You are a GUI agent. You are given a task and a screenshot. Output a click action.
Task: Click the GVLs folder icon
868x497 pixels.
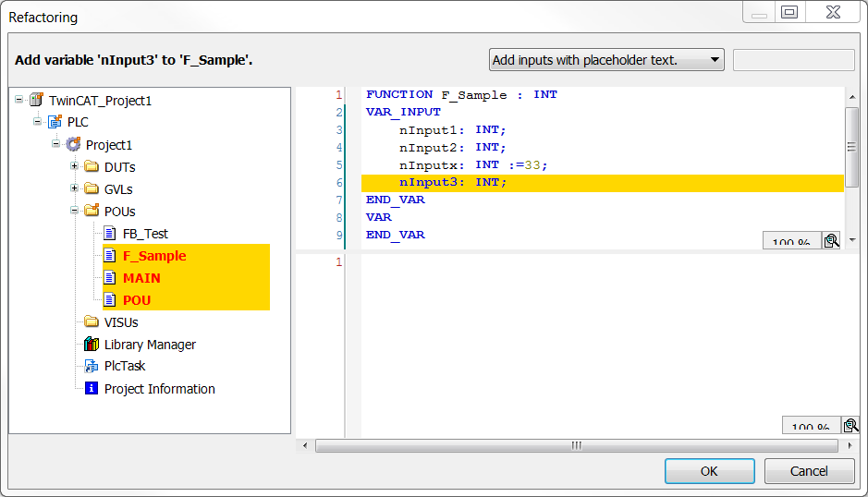click(x=92, y=188)
